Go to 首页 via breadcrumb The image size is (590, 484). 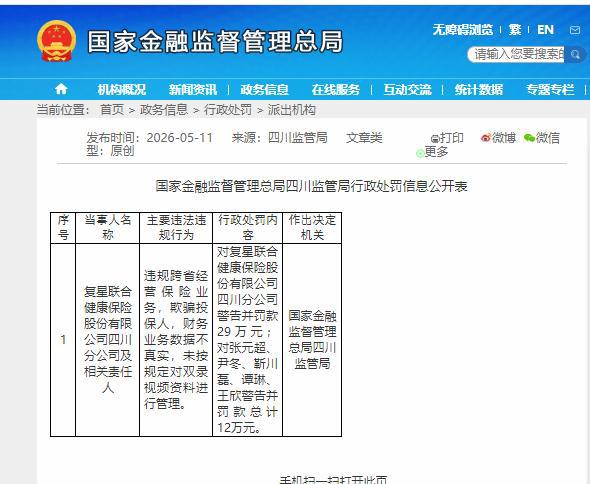[112, 110]
